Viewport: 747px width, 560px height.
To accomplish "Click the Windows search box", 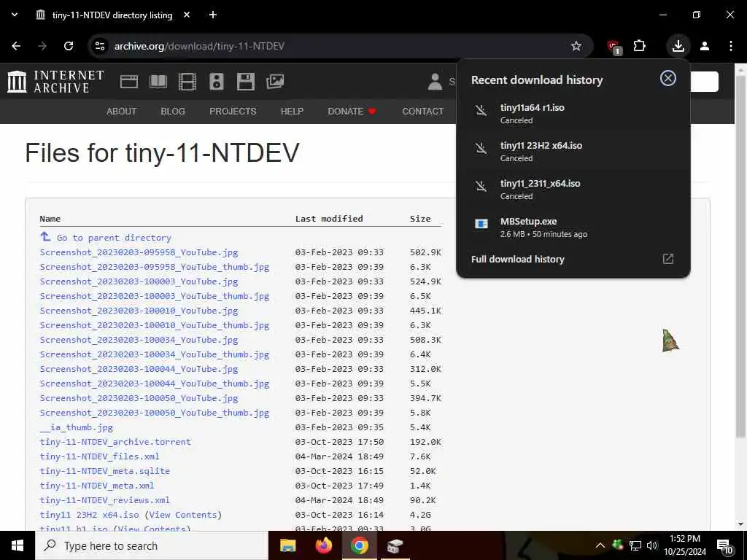I will click(x=152, y=545).
